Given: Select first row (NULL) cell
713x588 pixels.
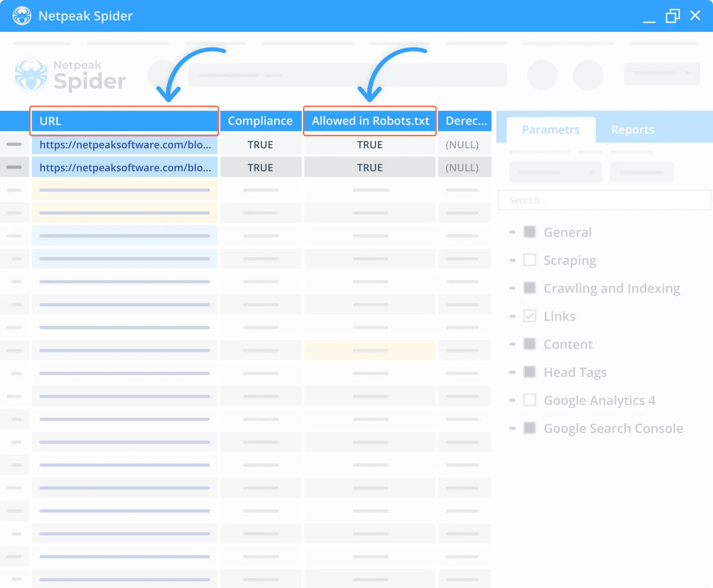Looking at the screenshot, I should tap(465, 145).
